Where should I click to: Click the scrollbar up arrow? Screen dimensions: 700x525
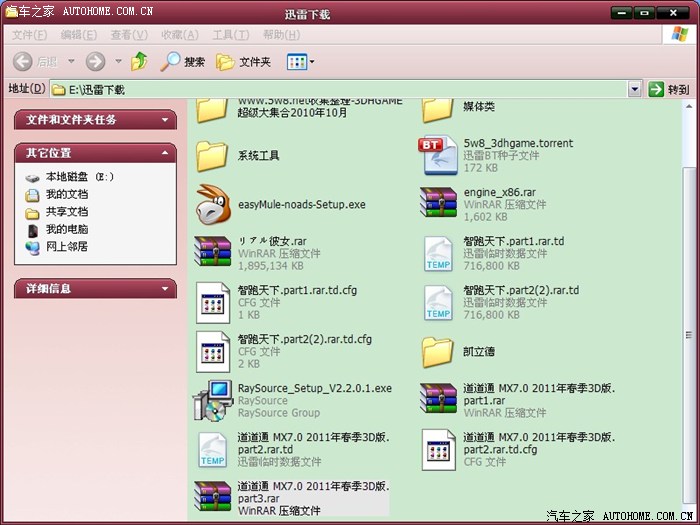[689, 106]
